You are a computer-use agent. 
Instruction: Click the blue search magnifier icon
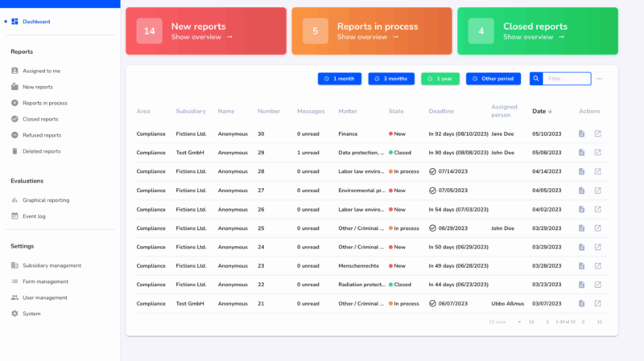coord(536,79)
